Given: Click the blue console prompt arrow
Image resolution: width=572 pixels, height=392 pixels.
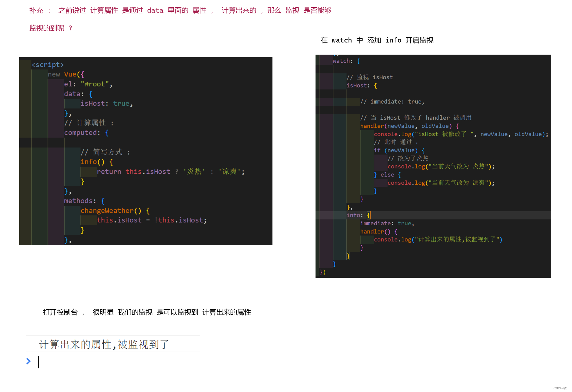Looking at the screenshot, I should coord(28,361).
